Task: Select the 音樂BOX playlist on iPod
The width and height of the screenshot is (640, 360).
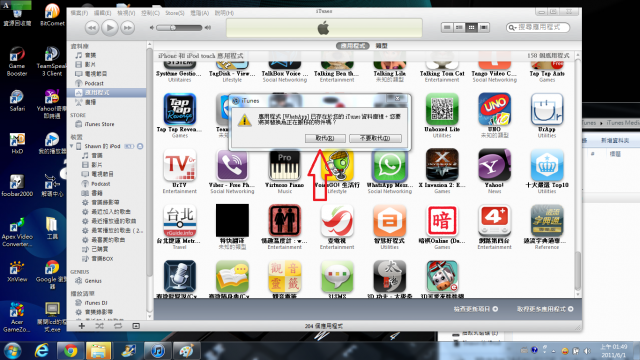Action: click(x=102, y=259)
